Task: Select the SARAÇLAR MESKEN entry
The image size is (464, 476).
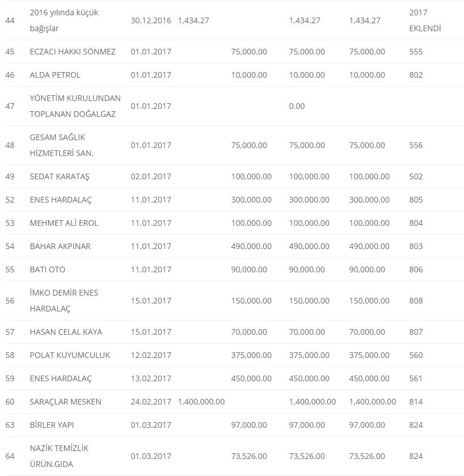Action: click(66, 402)
